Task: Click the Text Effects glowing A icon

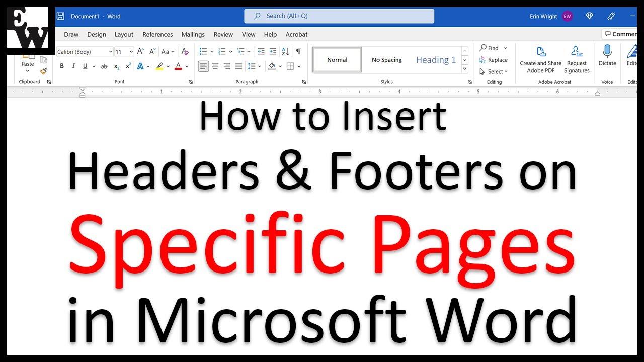Action: tap(140, 66)
